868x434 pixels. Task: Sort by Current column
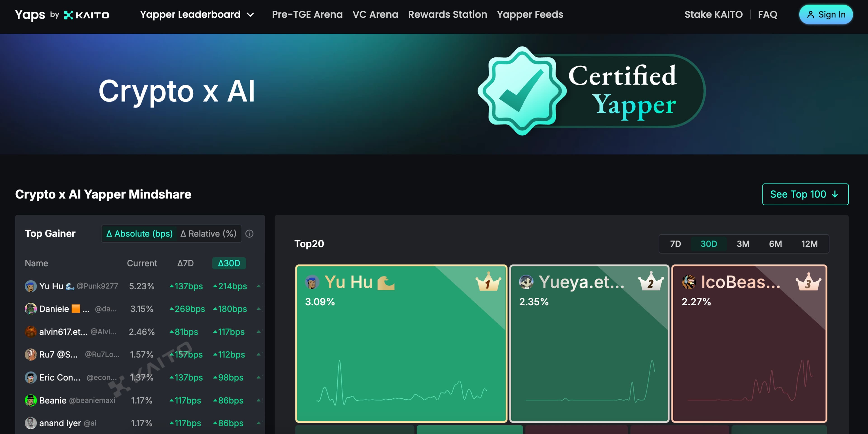tap(142, 263)
